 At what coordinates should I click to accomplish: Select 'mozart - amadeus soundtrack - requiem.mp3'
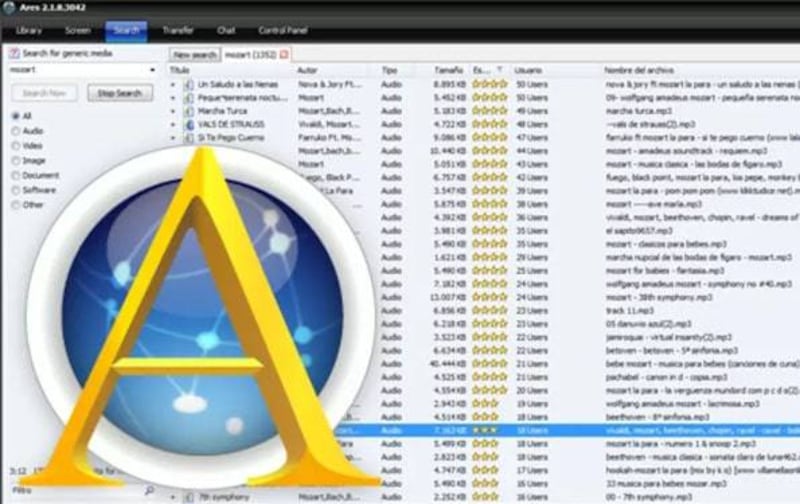(x=686, y=151)
